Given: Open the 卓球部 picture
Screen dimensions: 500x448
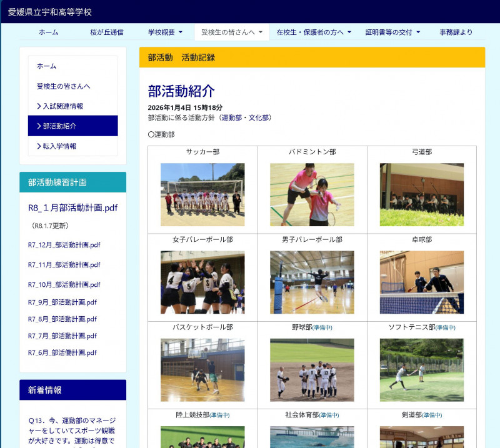Looking at the screenshot, I should point(421,282).
